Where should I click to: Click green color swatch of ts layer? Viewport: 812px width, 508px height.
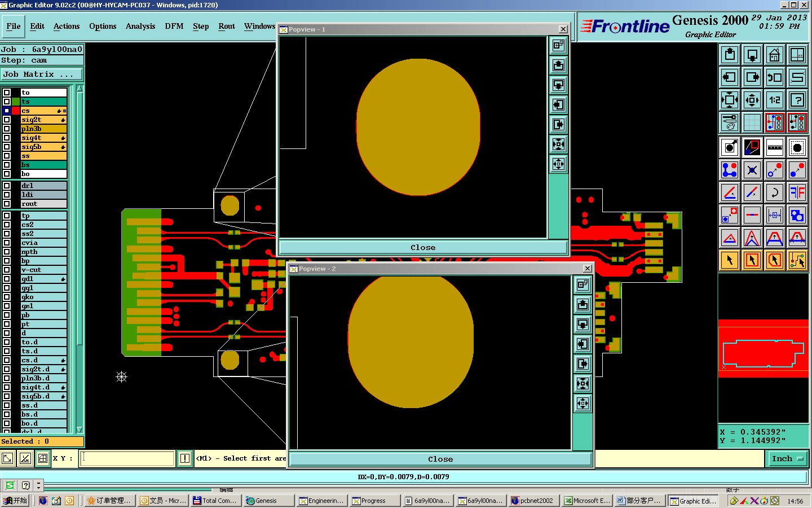(16, 102)
